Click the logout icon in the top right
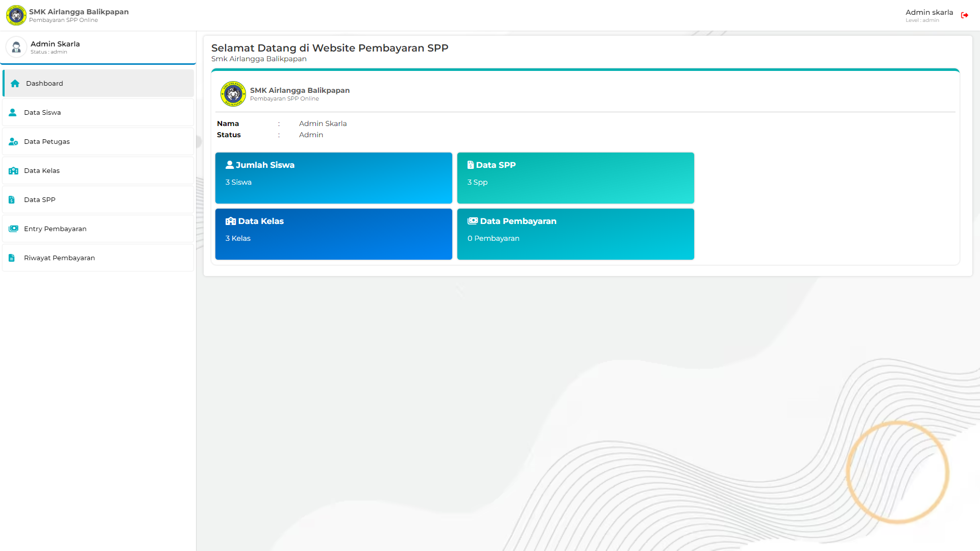 (965, 15)
